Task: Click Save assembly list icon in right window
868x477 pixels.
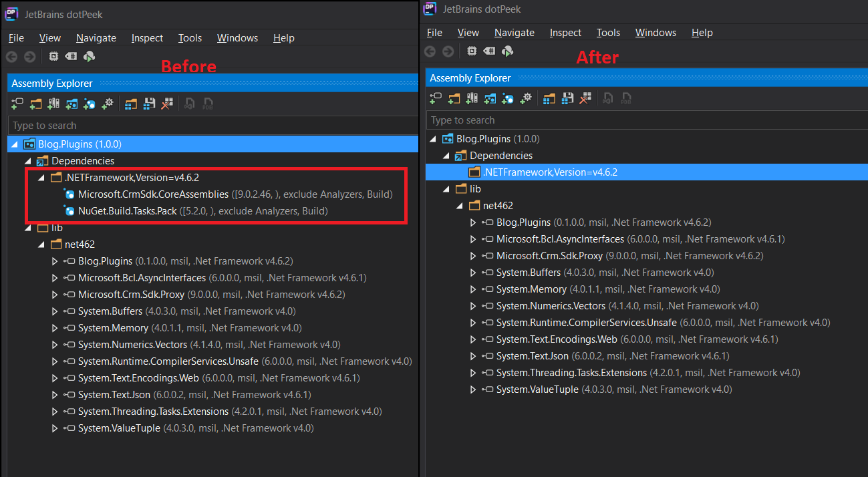Action: (567, 98)
